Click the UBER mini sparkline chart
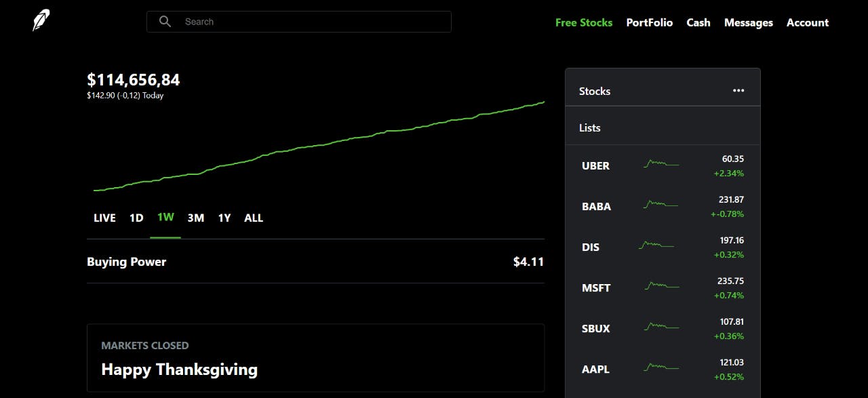Image resolution: width=868 pixels, height=398 pixels. (x=661, y=163)
